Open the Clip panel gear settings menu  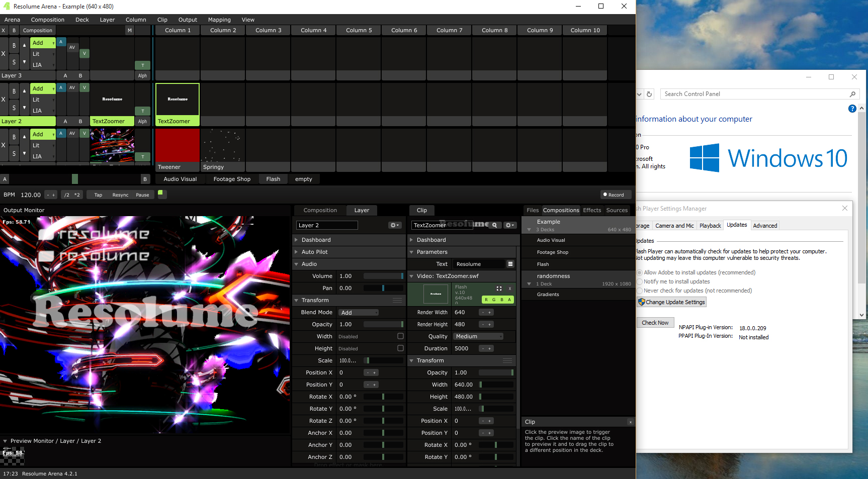[509, 225]
